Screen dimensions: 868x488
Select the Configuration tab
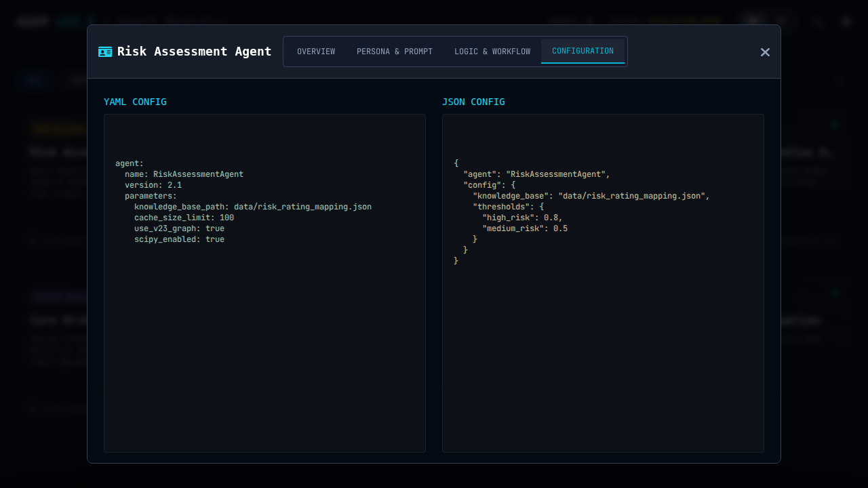(583, 52)
